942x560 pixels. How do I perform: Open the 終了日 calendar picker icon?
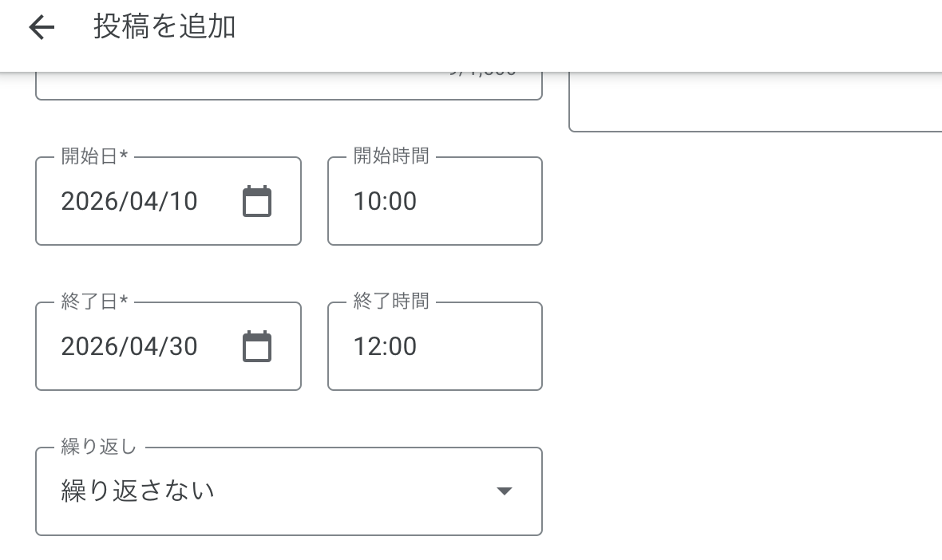tap(257, 347)
